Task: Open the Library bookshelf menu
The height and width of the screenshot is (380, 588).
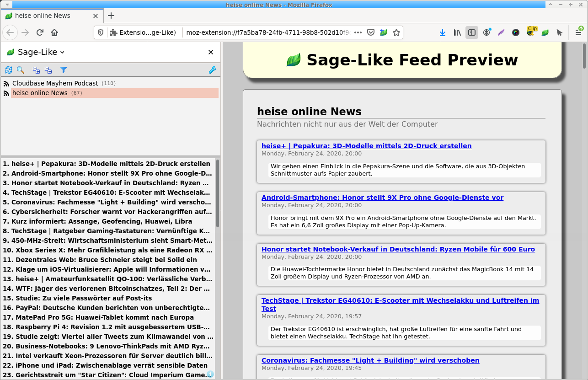Action: 457,32
